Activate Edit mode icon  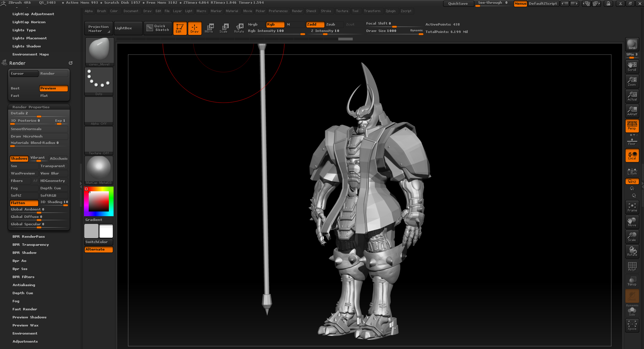179,28
